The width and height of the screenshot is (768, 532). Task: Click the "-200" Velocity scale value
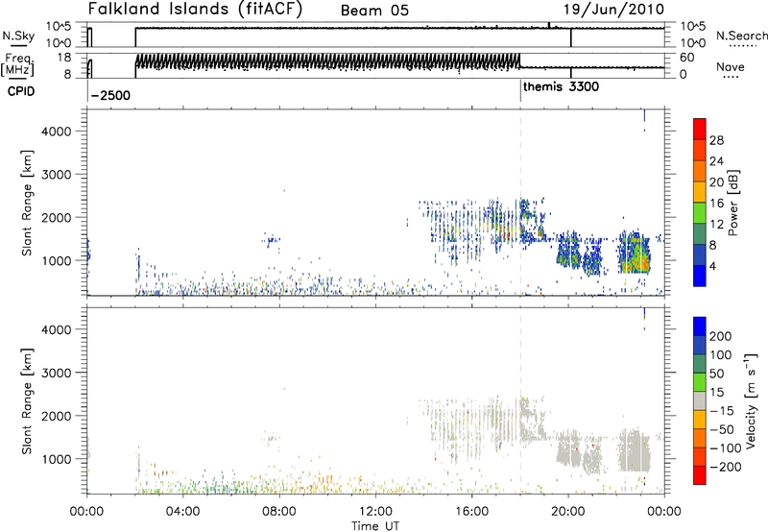[x=726, y=467]
